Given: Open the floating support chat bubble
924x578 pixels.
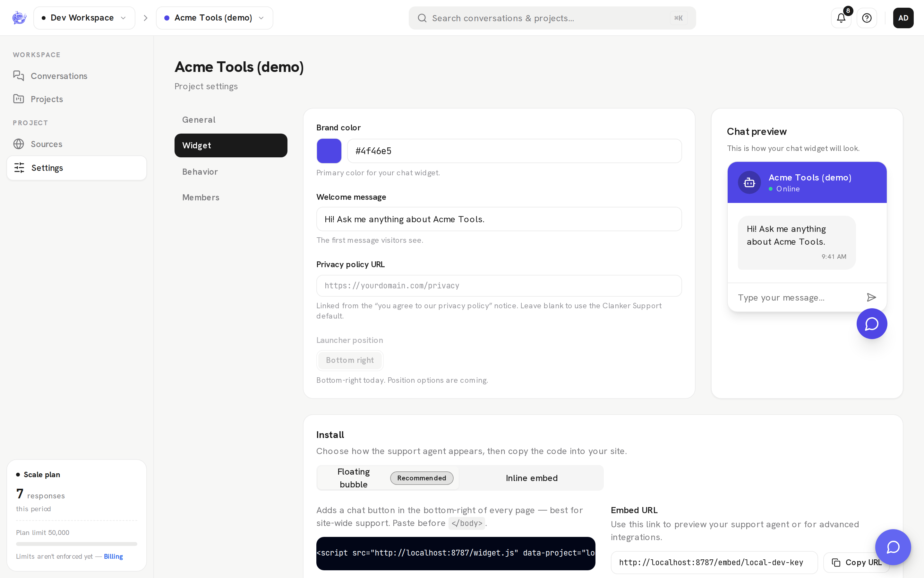Looking at the screenshot, I should 893,547.
